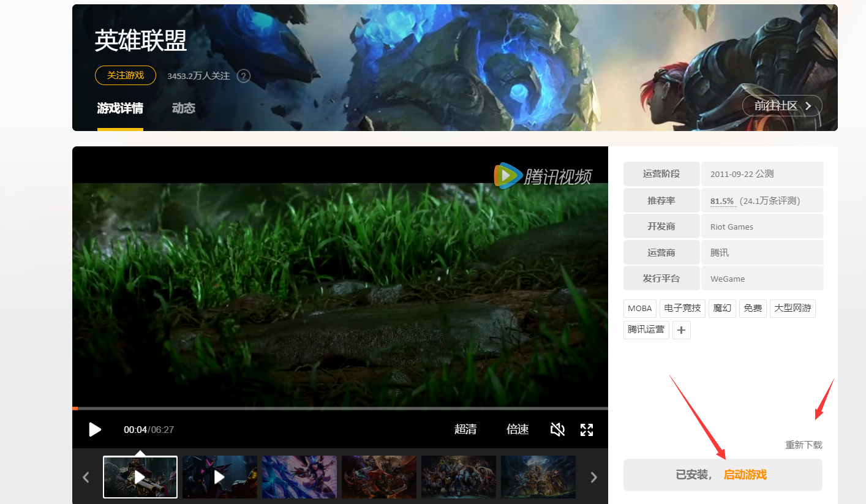Select the MOBA tag

click(640, 308)
